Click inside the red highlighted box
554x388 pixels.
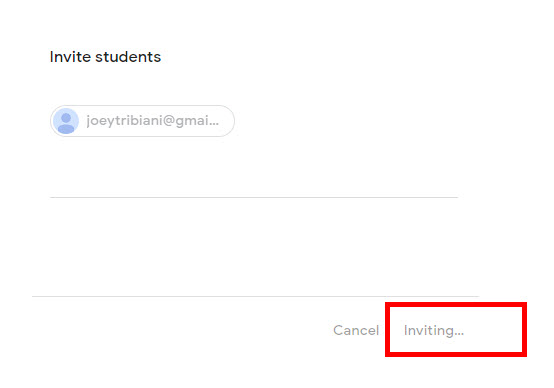pyautogui.click(x=456, y=329)
